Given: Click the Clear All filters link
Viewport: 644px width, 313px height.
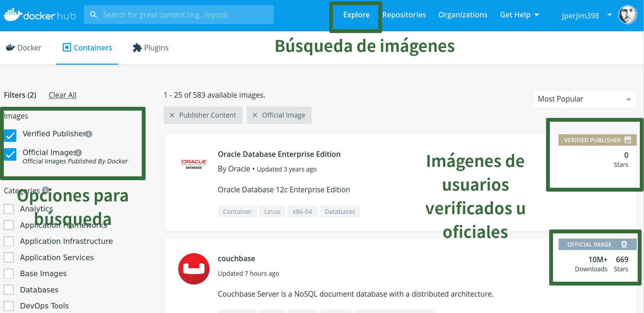Looking at the screenshot, I should 63,95.
